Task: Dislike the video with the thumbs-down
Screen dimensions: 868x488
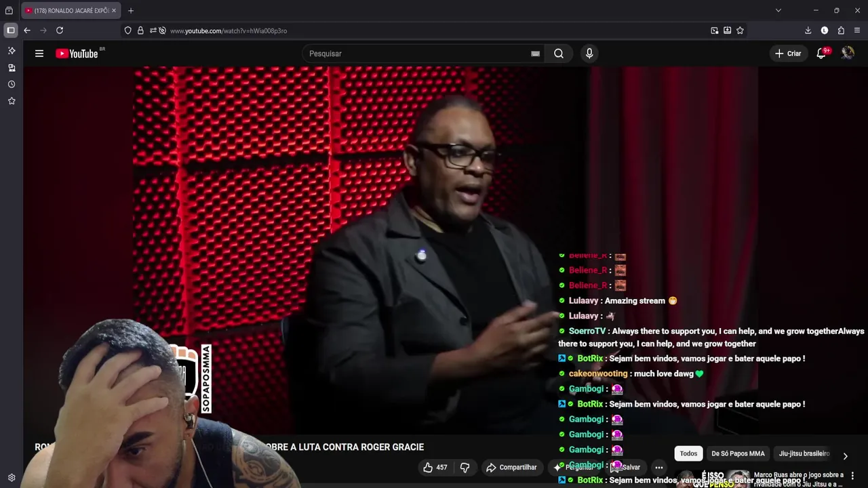Action: [465, 467]
